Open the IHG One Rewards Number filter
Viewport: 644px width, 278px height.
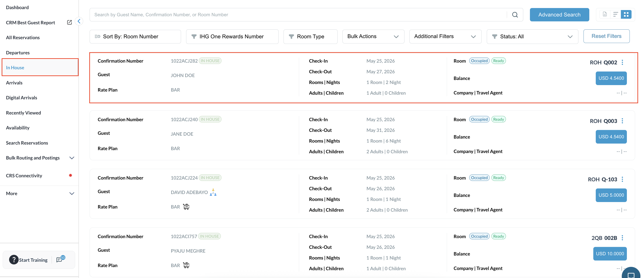(232, 37)
